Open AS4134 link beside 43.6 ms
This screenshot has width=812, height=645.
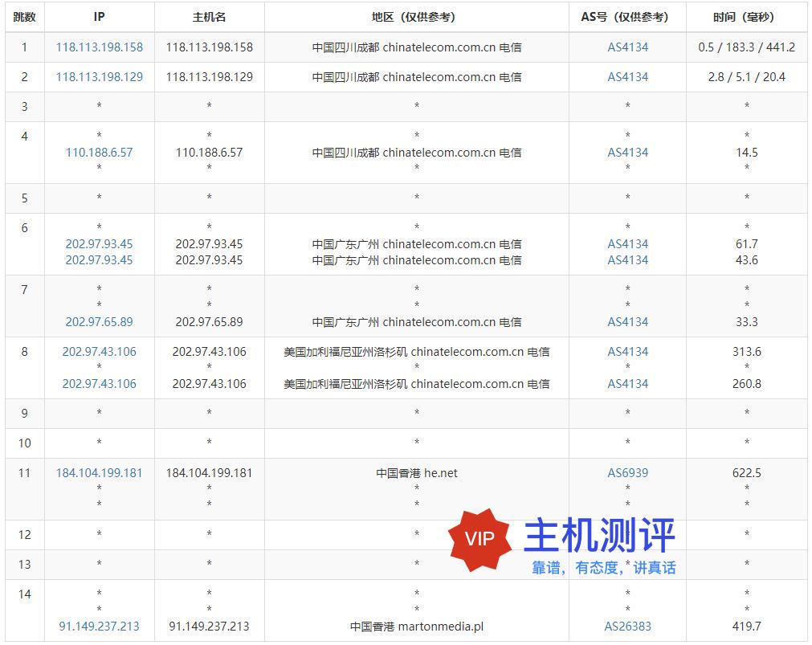pos(627,260)
